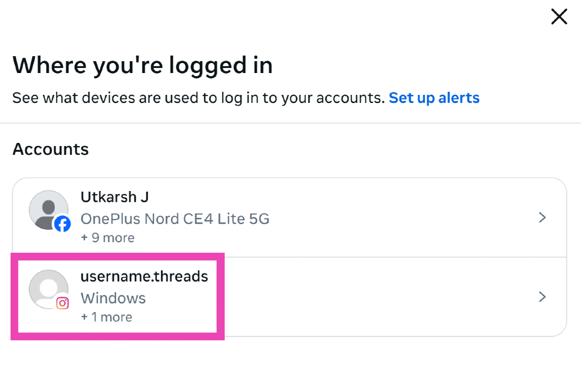Select the username.threads account name
Viewport: 581px width, 392px height.
[144, 277]
